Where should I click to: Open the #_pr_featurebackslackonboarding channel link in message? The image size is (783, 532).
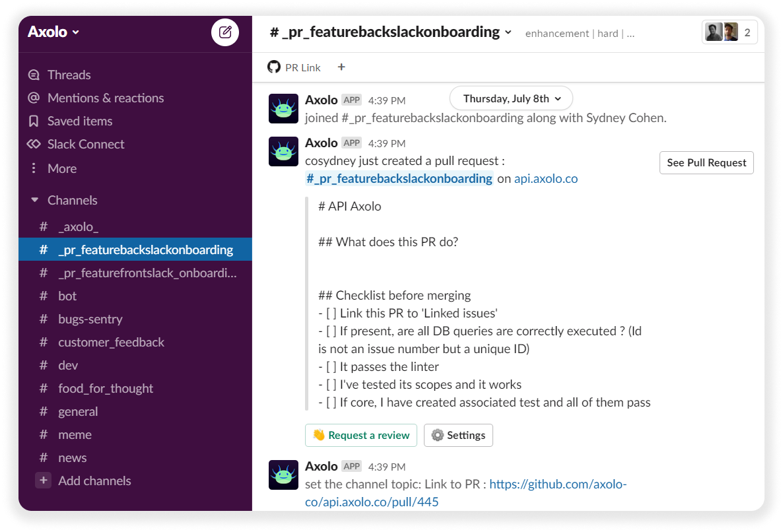399,179
